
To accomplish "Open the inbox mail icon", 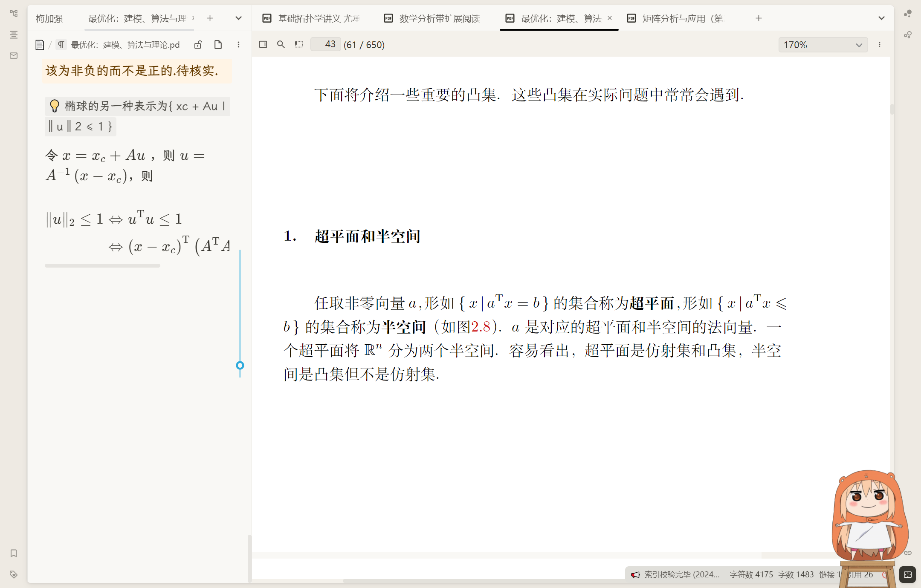I will pyautogui.click(x=14, y=55).
